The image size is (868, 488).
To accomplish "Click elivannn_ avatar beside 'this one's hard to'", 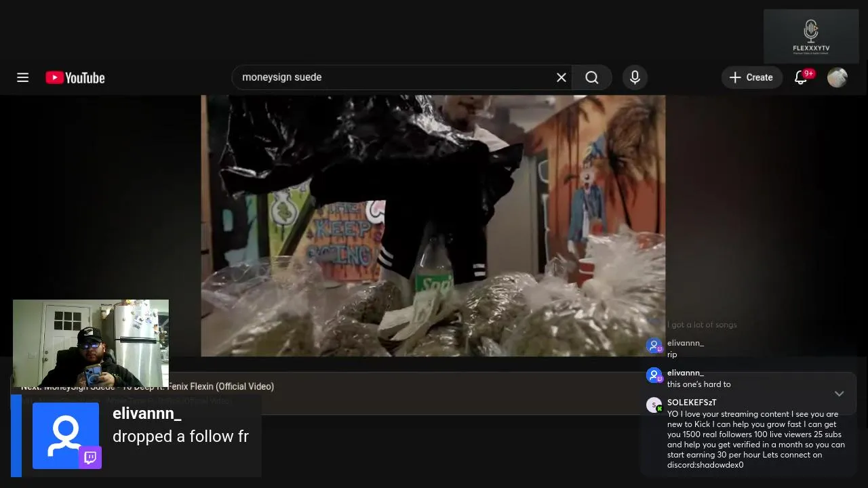I will [654, 375].
